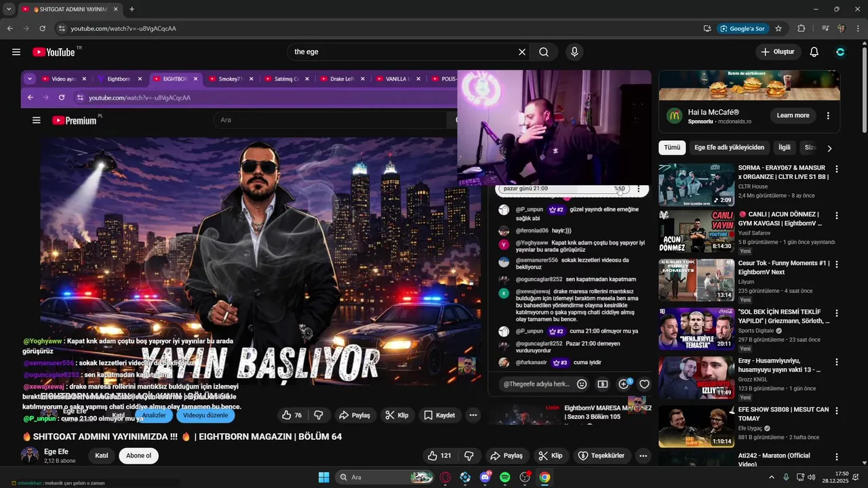Close the SHITGOAT ADMINI browser tab
The height and width of the screenshot is (488, 868).
coord(115,9)
